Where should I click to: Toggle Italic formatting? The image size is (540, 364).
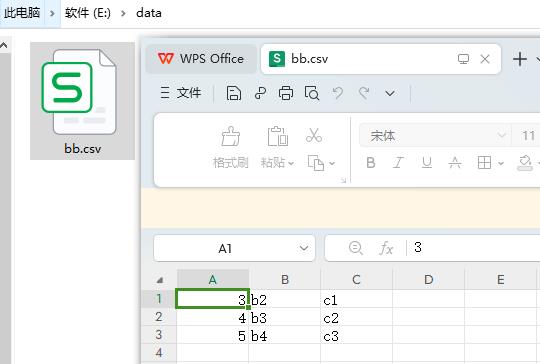point(398,163)
